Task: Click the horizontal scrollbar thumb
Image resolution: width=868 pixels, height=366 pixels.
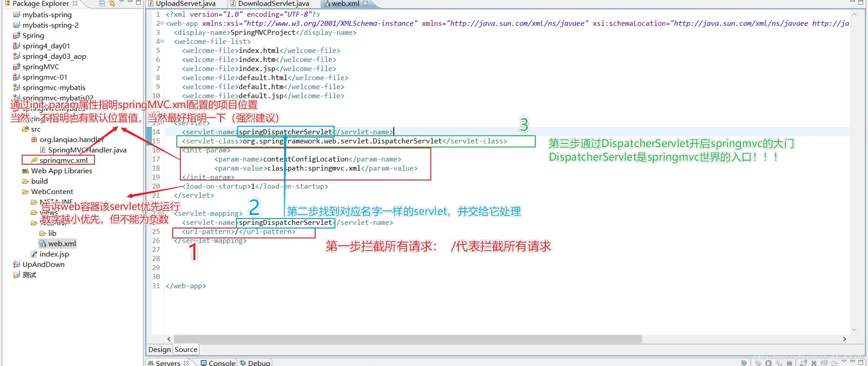Action: click(x=408, y=339)
